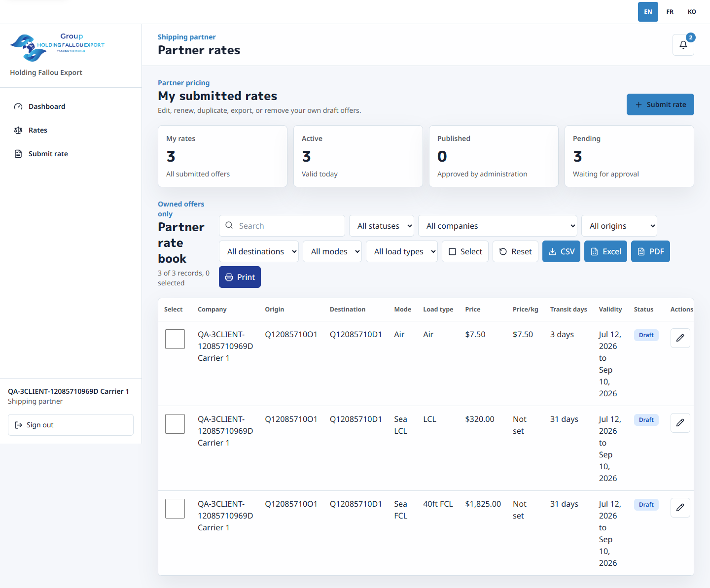Click the Shipping partner breadcrumb
The width and height of the screenshot is (710, 588).
(186, 37)
